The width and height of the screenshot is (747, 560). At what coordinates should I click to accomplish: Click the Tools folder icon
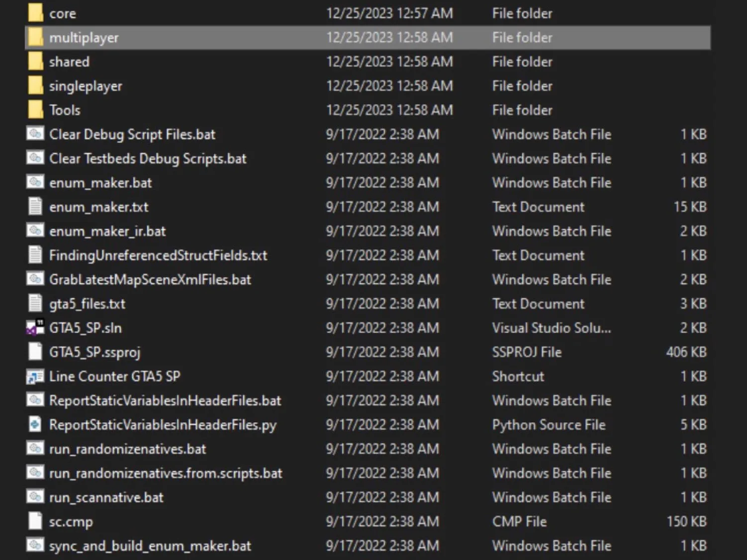(x=35, y=110)
